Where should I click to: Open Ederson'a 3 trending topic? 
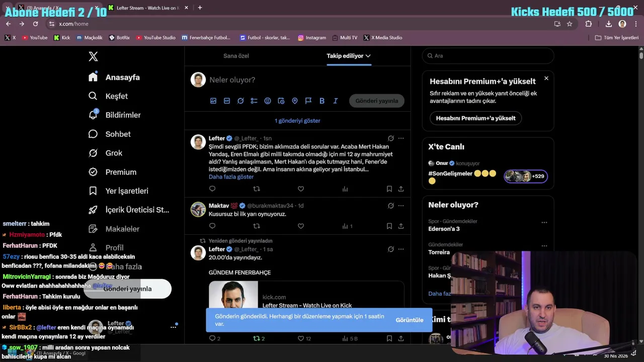point(444,229)
